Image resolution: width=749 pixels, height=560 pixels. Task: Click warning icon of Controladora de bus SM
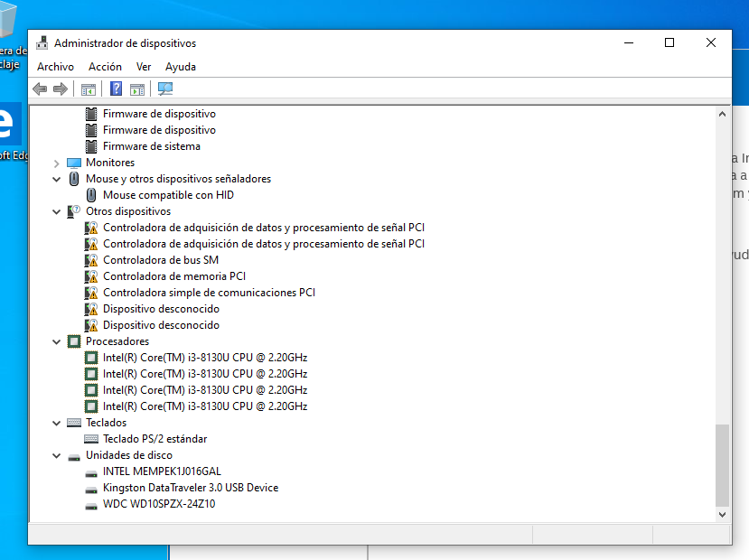point(91,260)
